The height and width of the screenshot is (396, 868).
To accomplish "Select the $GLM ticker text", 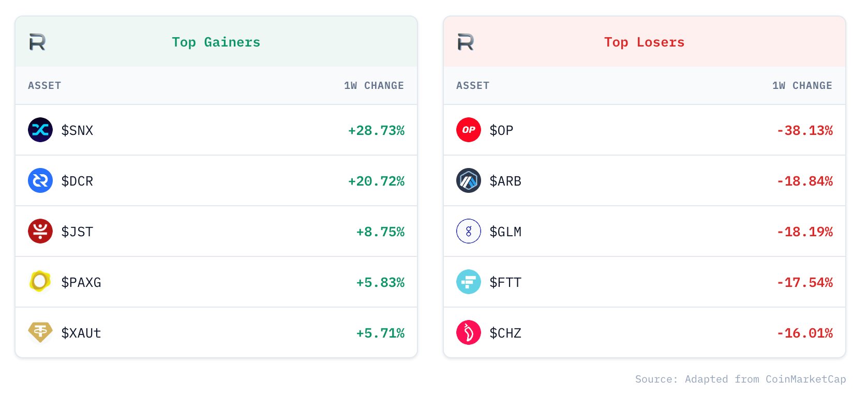I will click(505, 232).
